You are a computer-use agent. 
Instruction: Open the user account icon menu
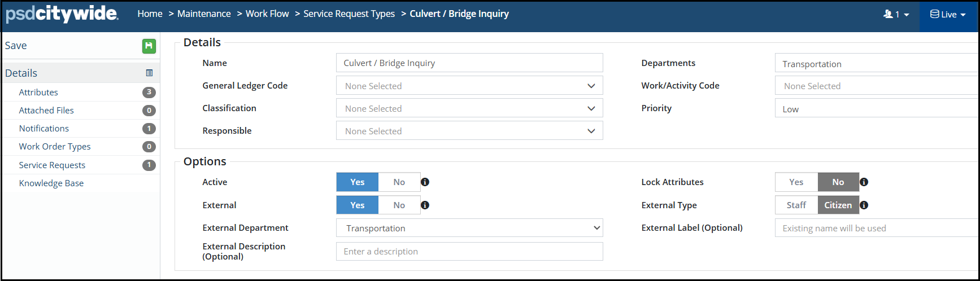[x=896, y=14]
